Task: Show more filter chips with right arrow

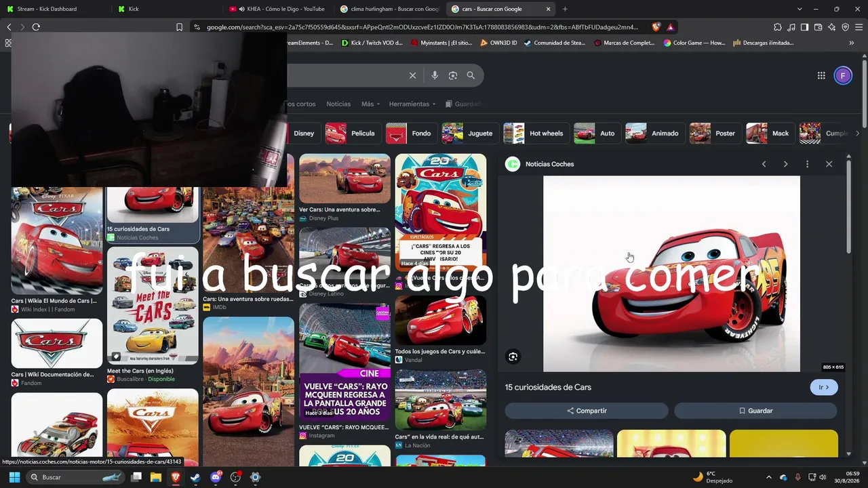Action: pos(858,134)
